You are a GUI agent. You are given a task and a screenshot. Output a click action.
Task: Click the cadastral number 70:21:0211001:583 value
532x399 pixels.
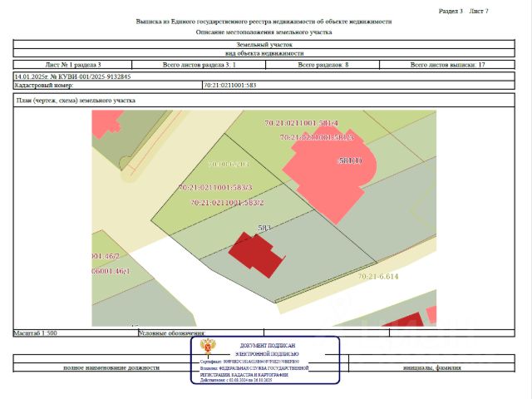[x=230, y=85]
